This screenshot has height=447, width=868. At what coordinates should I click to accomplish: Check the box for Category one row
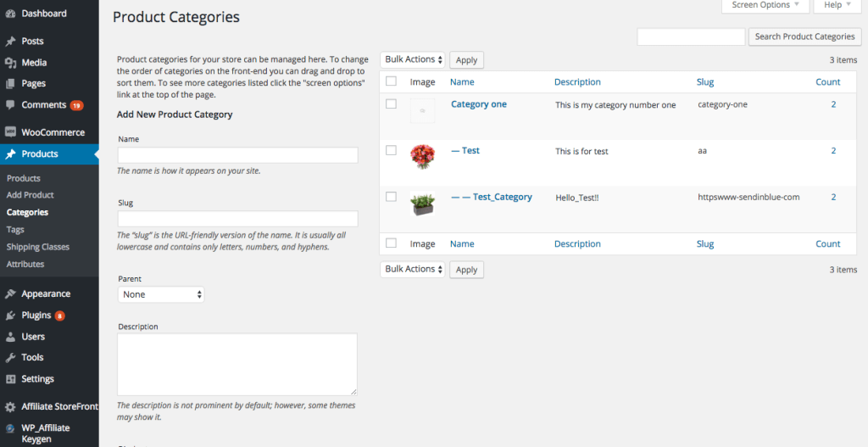[x=391, y=103]
